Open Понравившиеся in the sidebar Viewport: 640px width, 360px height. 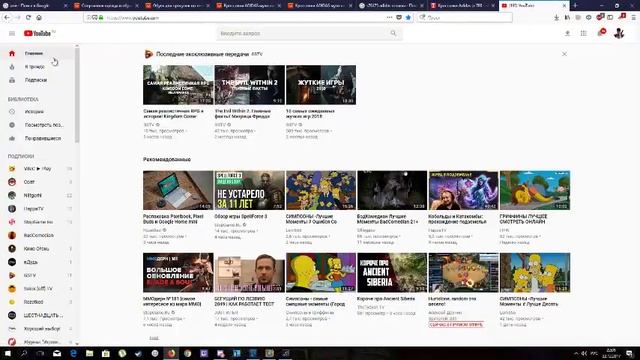pos(39,138)
